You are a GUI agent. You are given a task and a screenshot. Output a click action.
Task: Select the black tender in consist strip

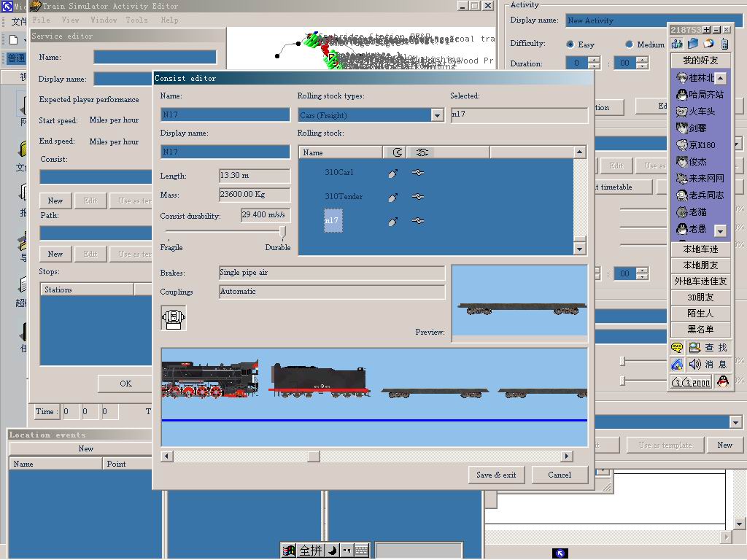[320, 381]
